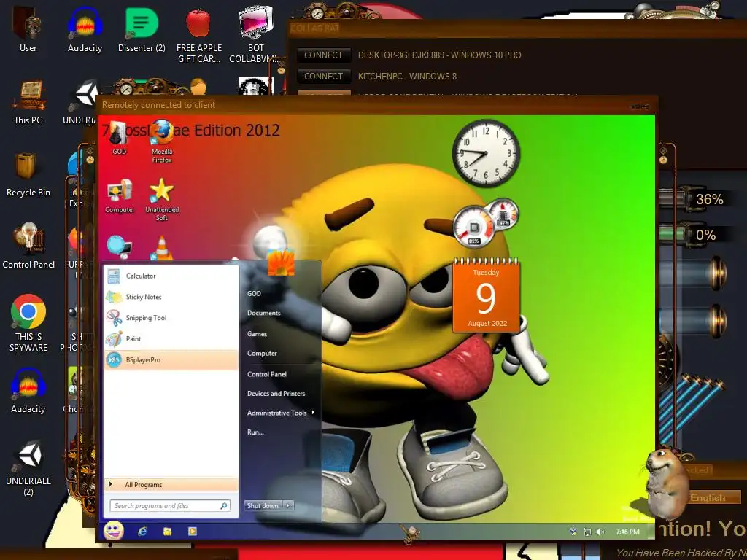747x560 pixels.
Task: Open the UNDERTALE (2) Unity icon
Action: [x=28, y=468]
